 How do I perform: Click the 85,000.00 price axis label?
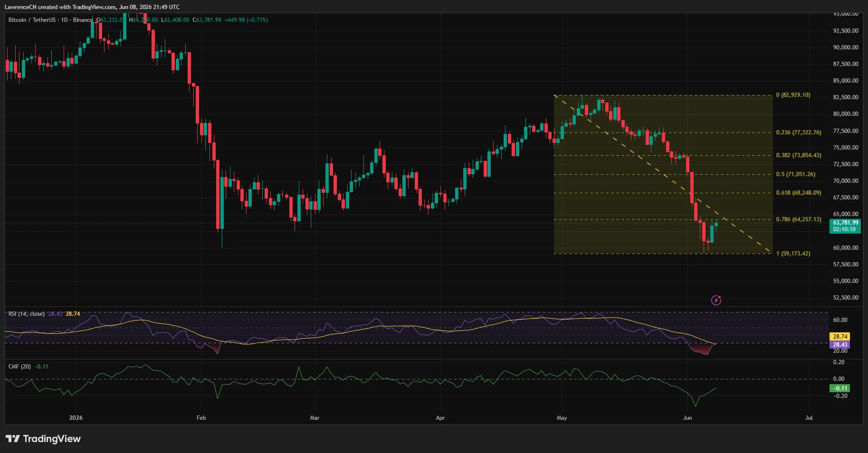(x=846, y=81)
